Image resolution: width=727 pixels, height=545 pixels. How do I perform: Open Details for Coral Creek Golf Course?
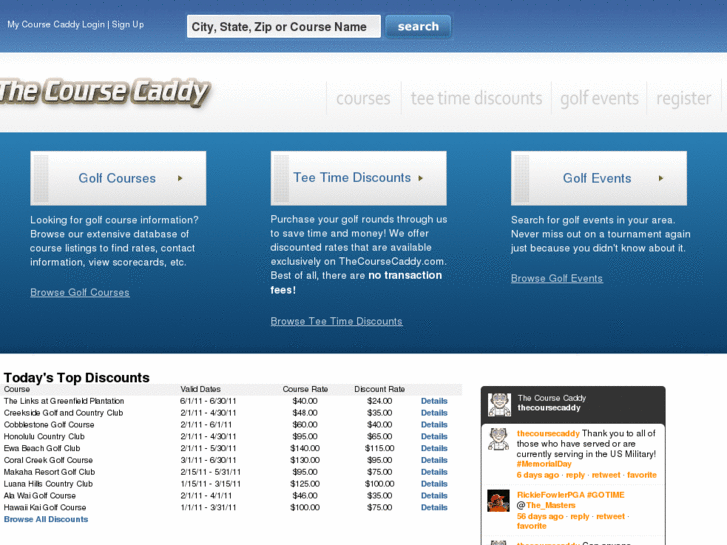pos(434,460)
